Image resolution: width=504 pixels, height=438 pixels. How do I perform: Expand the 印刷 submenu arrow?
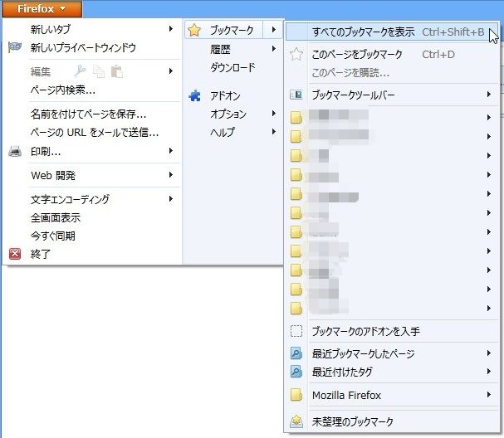(x=171, y=151)
